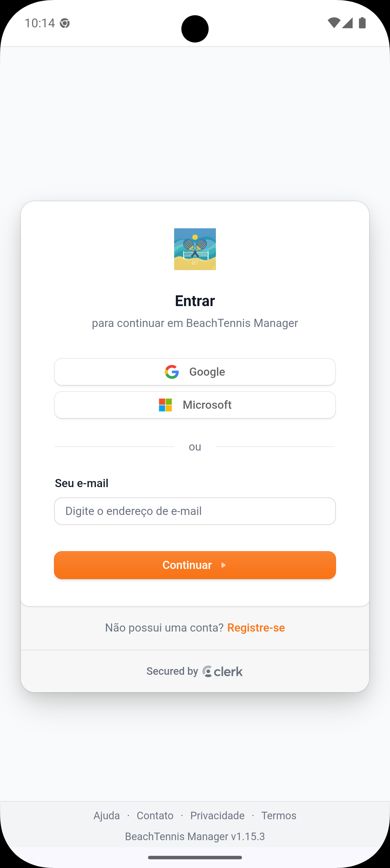
Task: Click the BeachTennis Manager app logo
Action: [x=195, y=249]
